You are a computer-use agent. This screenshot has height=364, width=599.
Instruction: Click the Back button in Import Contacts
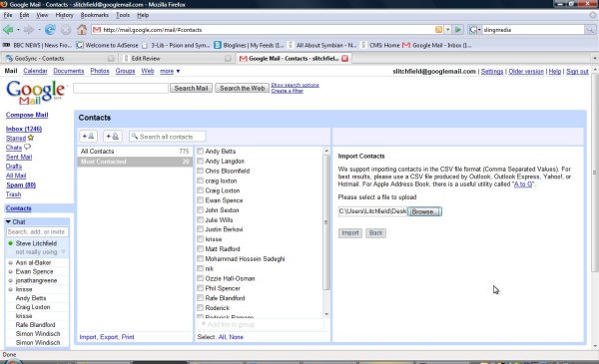(376, 232)
